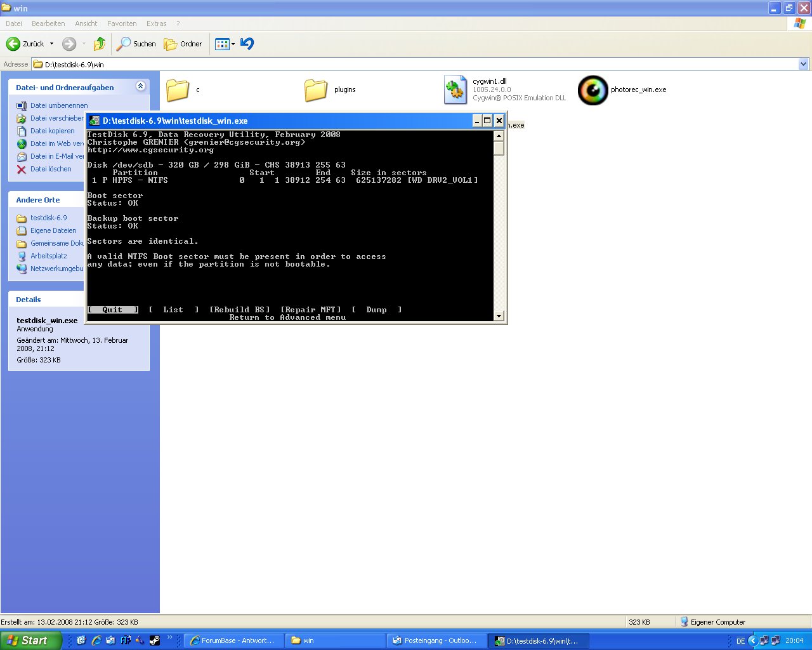
Task: Click the Start button
Action: pyautogui.click(x=31, y=640)
